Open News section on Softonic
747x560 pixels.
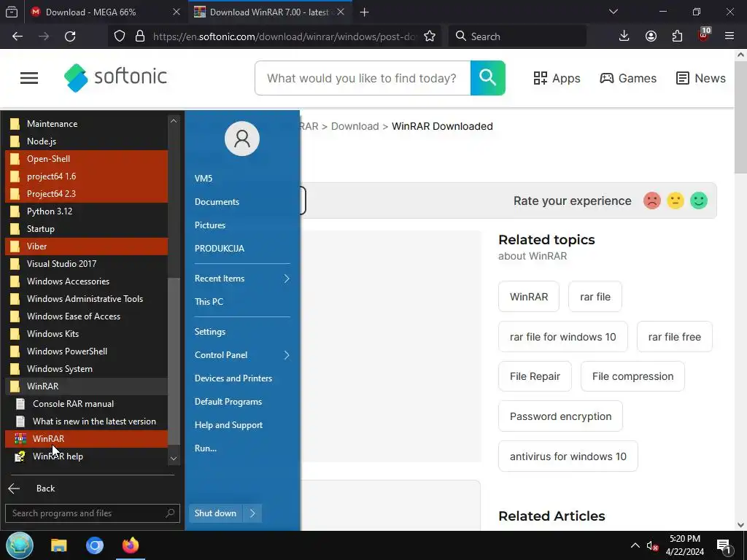click(x=701, y=78)
